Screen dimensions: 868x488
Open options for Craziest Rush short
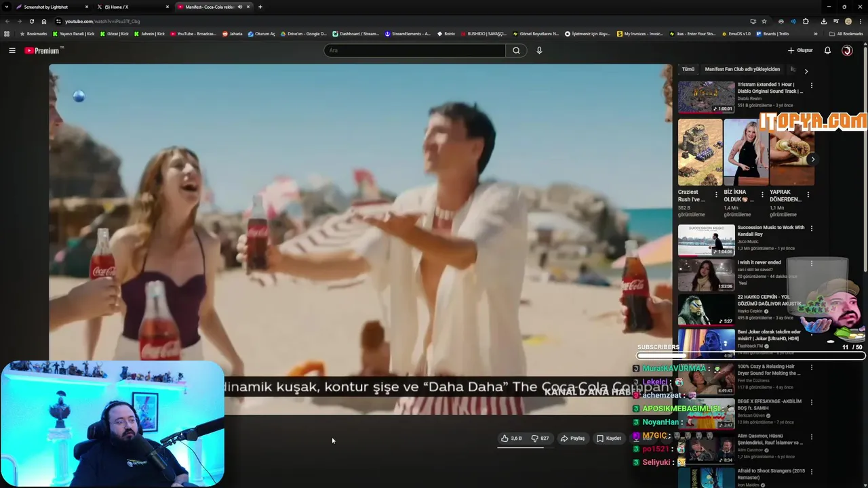click(716, 195)
